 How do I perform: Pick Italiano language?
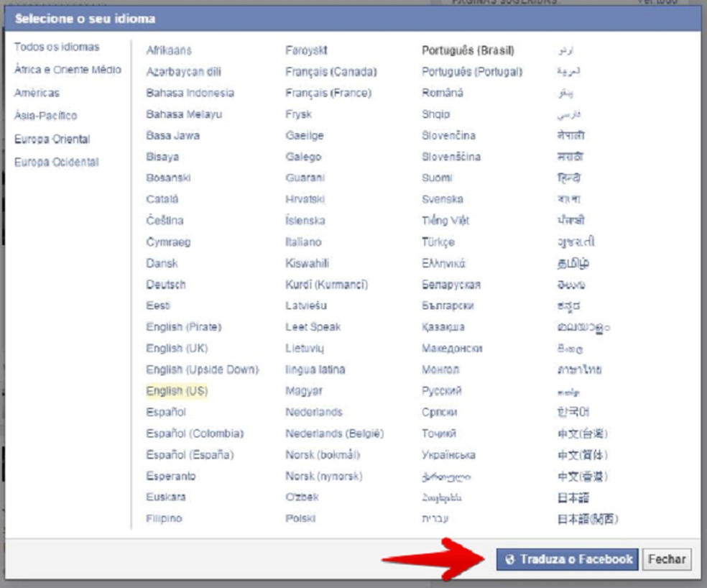pyautogui.click(x=303, y=242)
